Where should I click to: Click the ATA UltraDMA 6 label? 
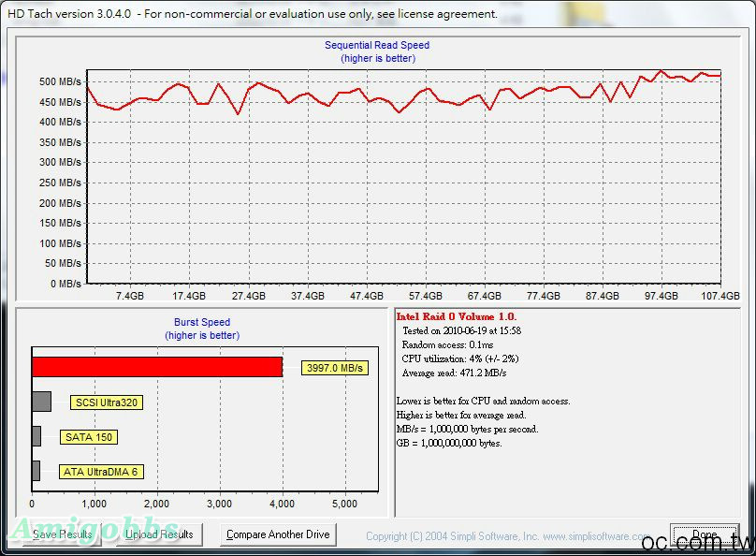100,472
